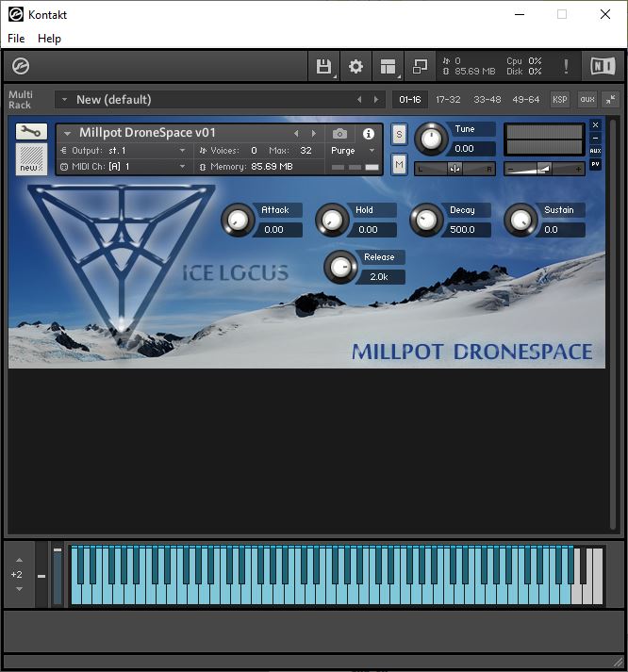
Task: Solo the instrument with S button
Action: point(399,135)
